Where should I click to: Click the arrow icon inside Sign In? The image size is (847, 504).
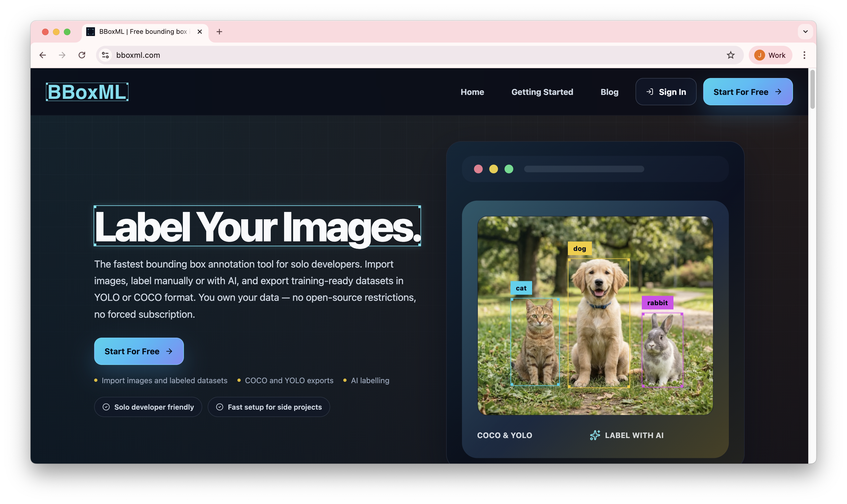pyautogui.click(x=650, y=91)
